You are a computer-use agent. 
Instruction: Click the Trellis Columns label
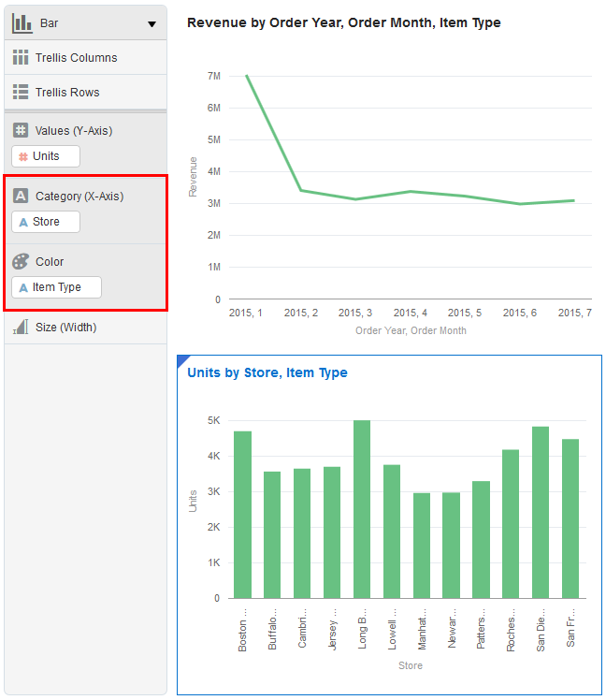77,58
